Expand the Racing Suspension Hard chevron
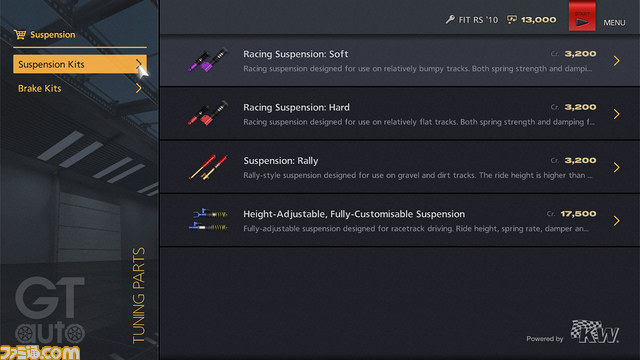This screenshot has width=640, height=360. pos(616,114)
